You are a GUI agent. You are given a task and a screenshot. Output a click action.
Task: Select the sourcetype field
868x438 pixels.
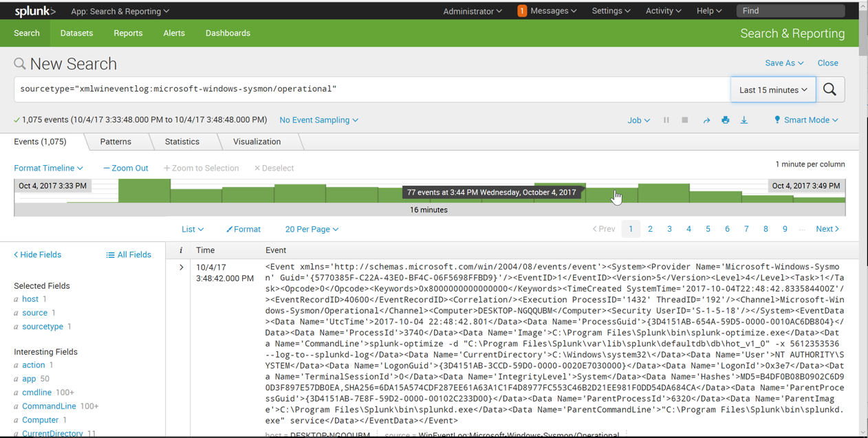pos(43,327)
